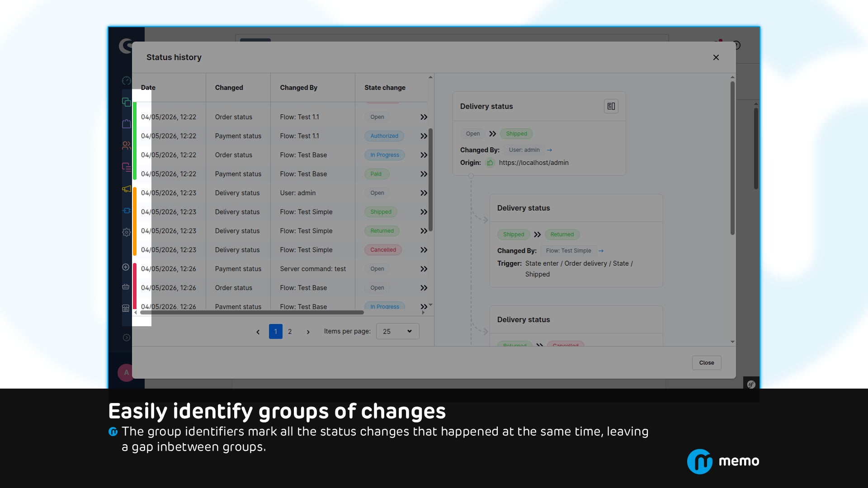This screenshot has height=488, width=868.
Task: Click the double arrow next to the table's Shipped badge
Action: (x=424, y=212)
